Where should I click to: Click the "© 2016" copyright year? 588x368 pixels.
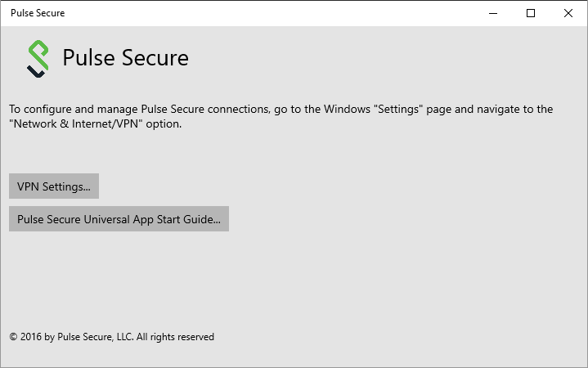click(x=26, y=336)
